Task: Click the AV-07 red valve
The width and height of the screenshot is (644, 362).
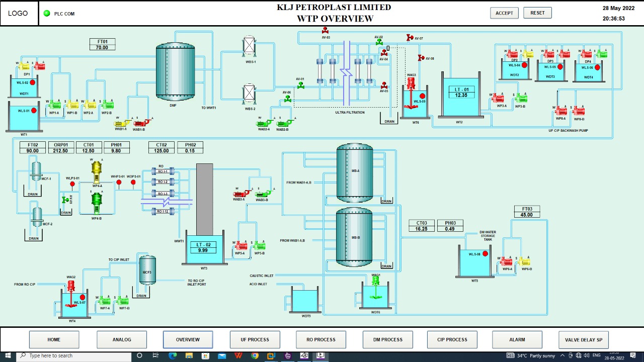Action: [410, 38]
